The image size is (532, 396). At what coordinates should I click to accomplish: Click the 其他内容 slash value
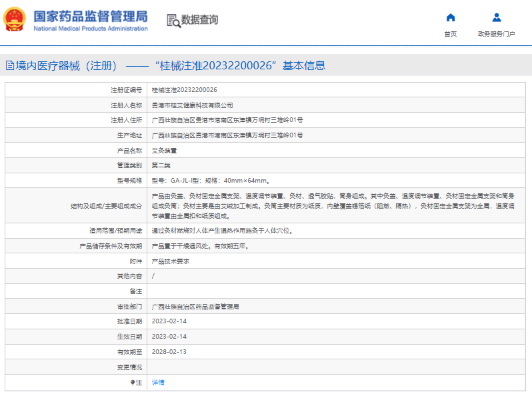(153, 276)
